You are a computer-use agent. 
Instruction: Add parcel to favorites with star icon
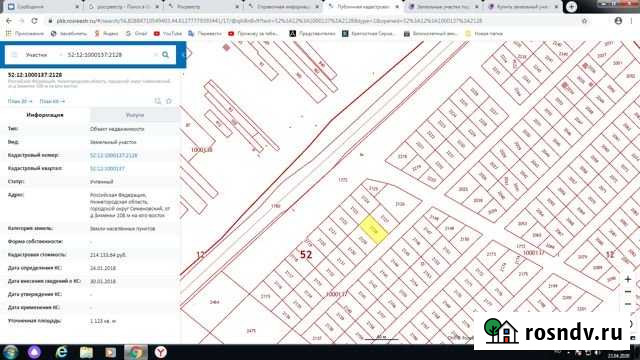pos(169,101)
